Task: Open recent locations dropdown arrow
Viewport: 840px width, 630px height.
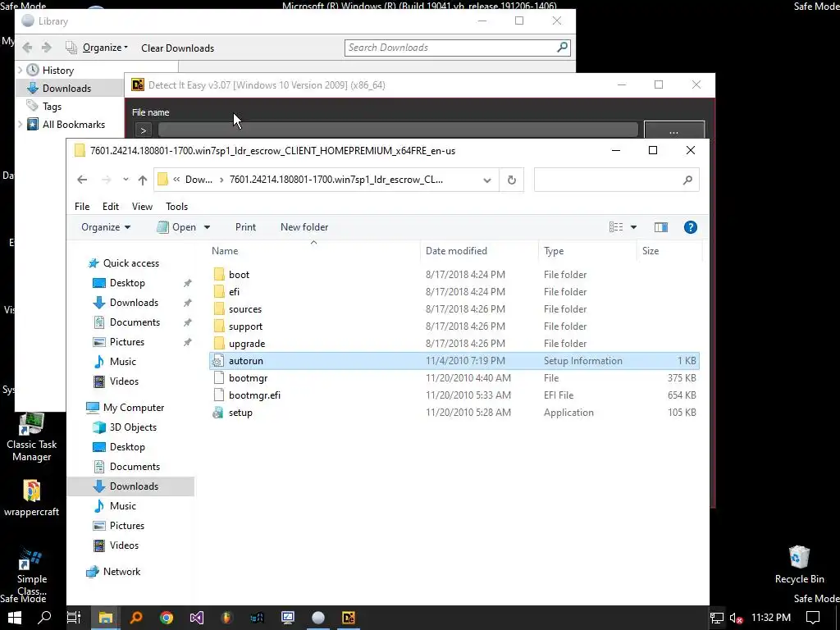Action: click(126, 180)
